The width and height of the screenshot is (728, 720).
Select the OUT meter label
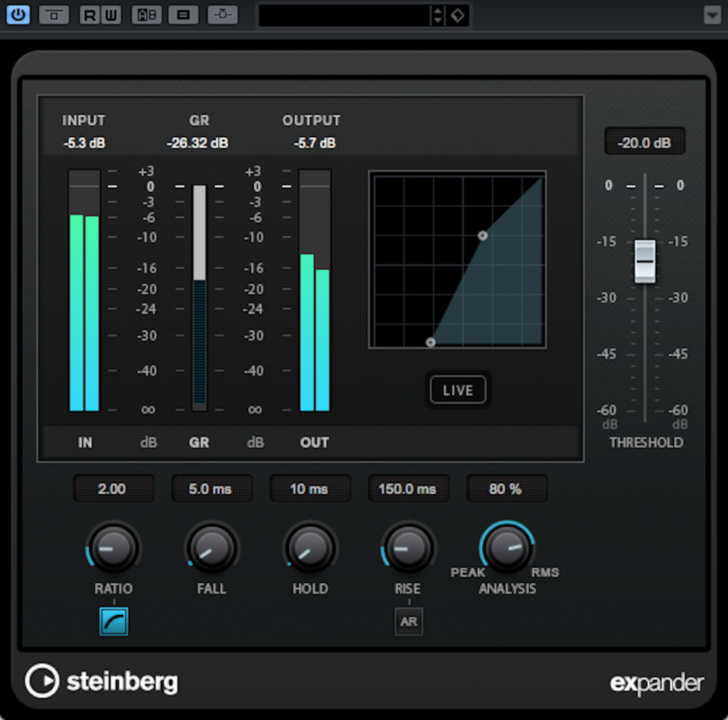pos(314,443)
